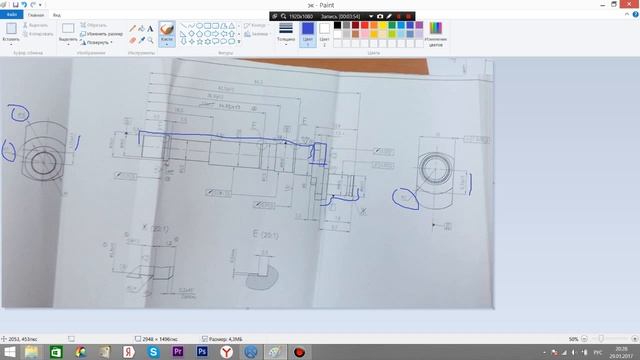Click the recorder camera screenshot icon
The image size is (640, 360).
click(380, 16)
